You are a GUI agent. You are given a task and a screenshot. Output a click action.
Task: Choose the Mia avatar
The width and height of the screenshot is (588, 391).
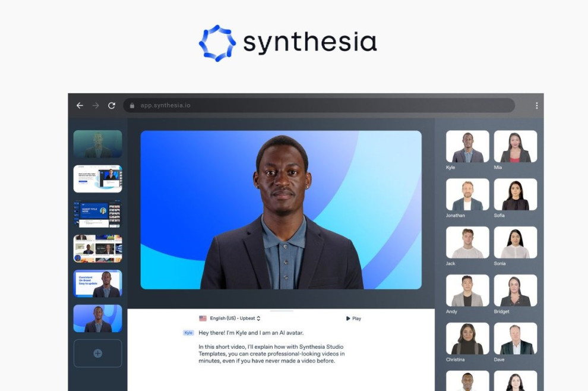pos(516,146)
